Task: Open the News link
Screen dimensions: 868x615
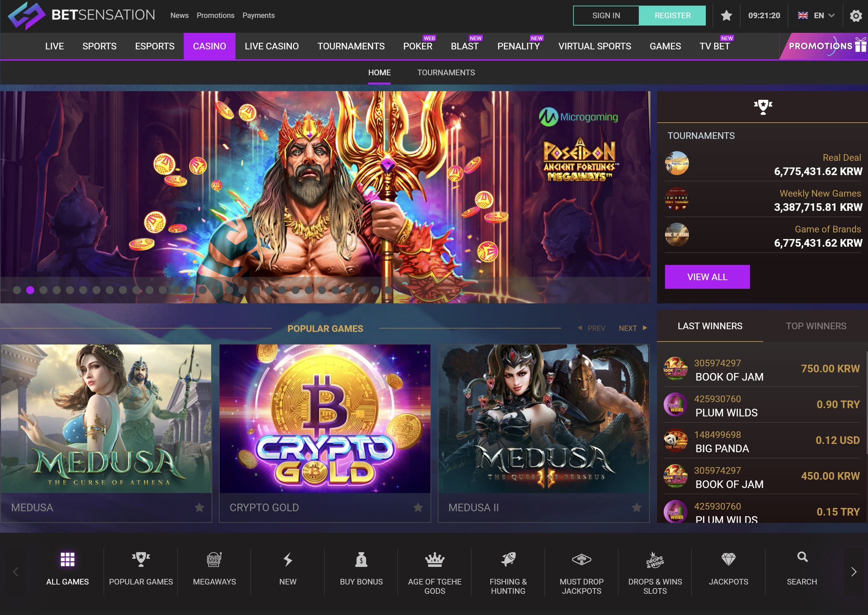Action: click(x=179, y=16)
